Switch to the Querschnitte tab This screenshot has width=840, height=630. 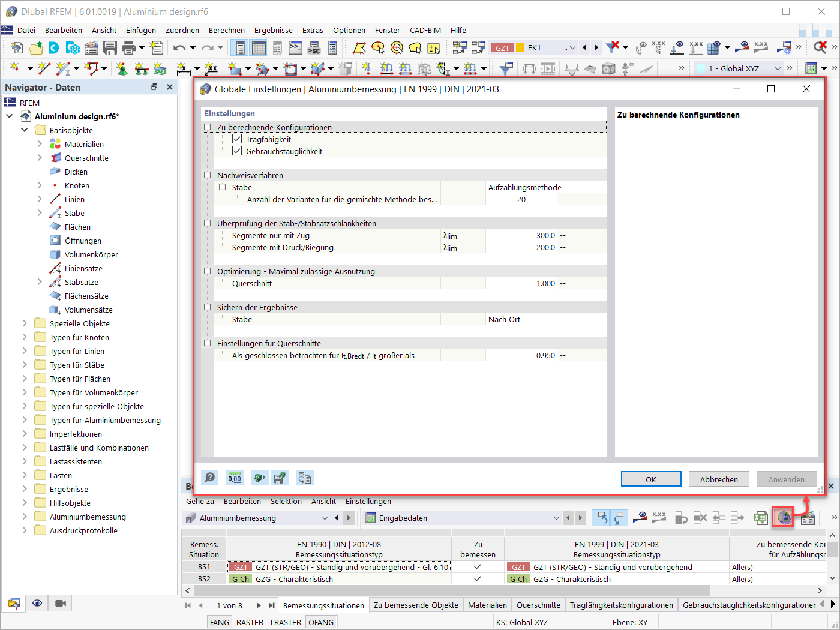point(538,605)
